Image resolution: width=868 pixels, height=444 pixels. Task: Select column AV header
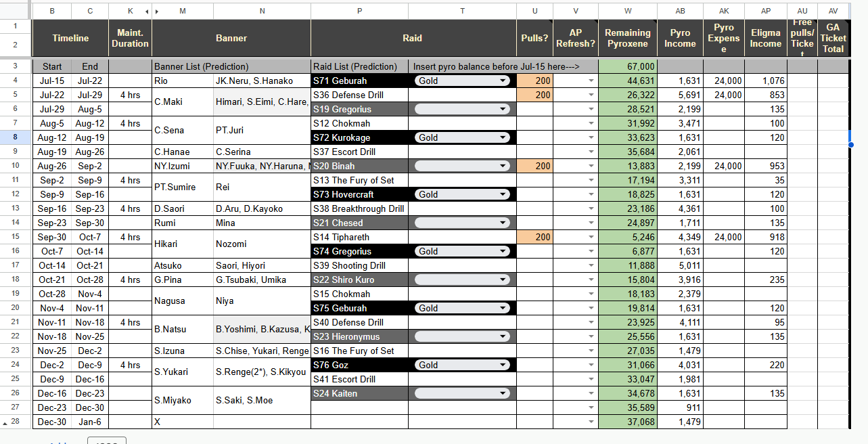[833, 12]
